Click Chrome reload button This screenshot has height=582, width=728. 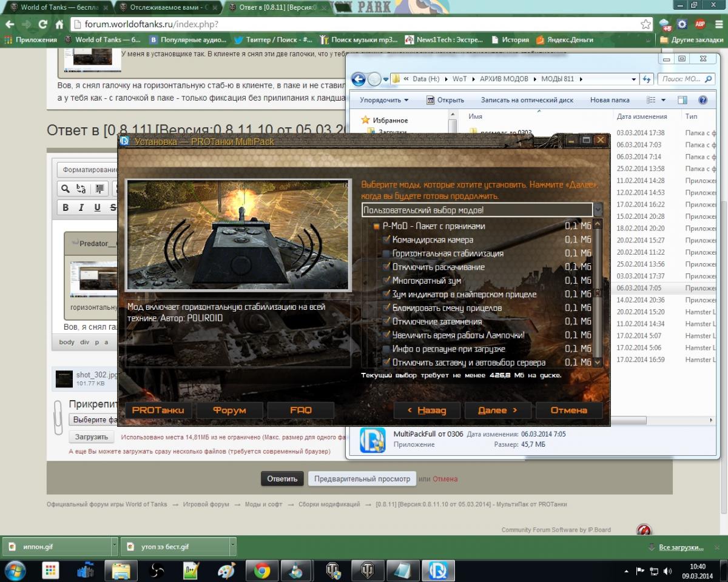(x=42, y=25)
